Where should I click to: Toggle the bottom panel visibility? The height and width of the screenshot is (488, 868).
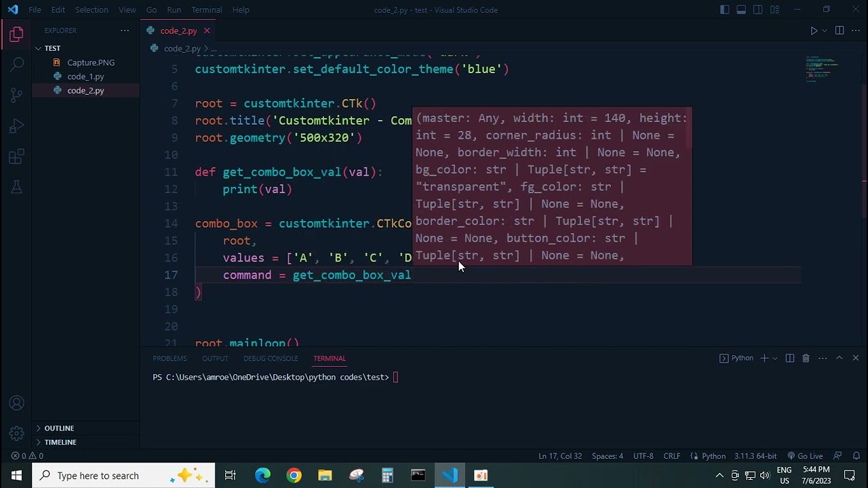(x=741, y=9)
